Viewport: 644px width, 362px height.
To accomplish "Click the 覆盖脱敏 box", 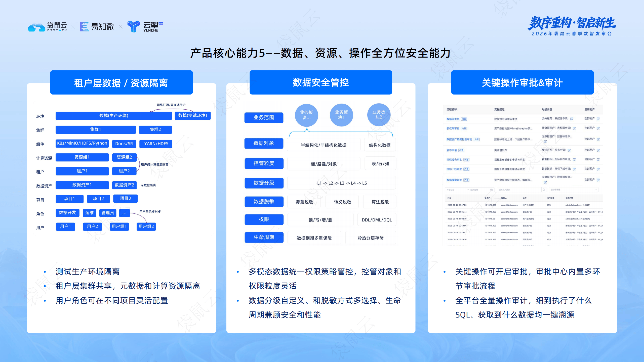I will pyautogui.click(x=304, y=202).
